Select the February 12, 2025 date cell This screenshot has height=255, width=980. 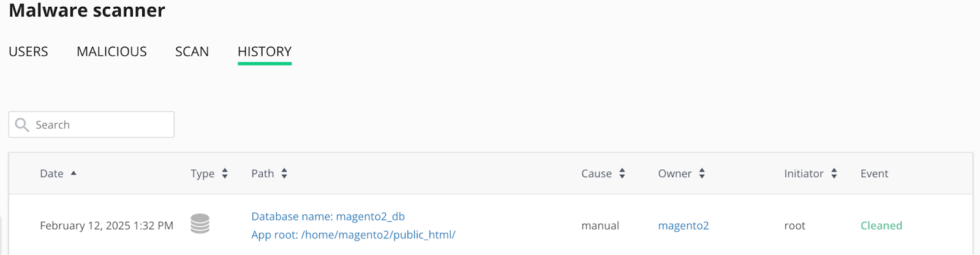(x=107, y=226)
